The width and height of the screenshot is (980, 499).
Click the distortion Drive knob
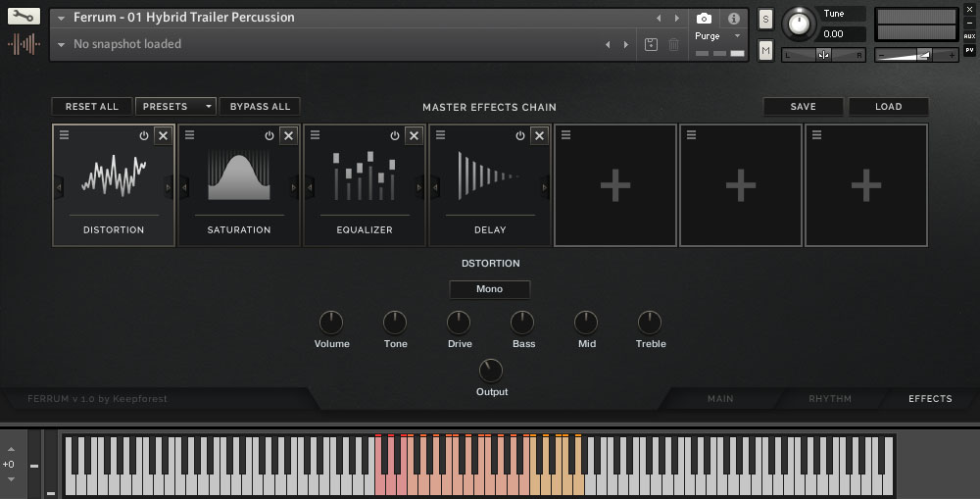459,323
